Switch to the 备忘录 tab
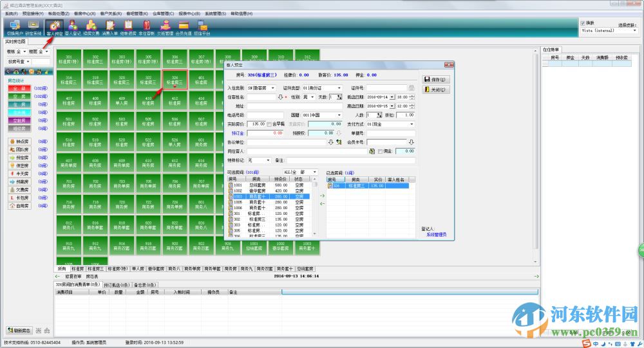This screenshot has height=348, width=644. [x=144, y=285]
